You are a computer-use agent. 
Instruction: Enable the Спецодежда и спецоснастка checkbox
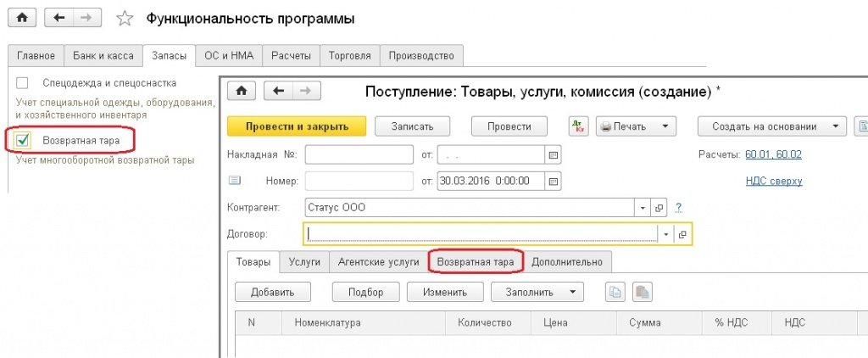pyautogui.click(x=23, y=83)
